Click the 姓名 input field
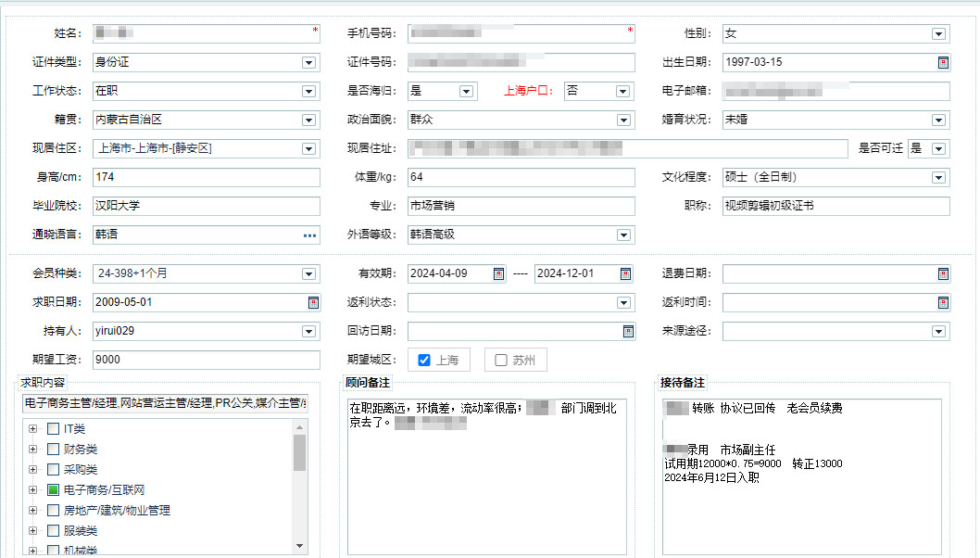 [x=207, y=33]
